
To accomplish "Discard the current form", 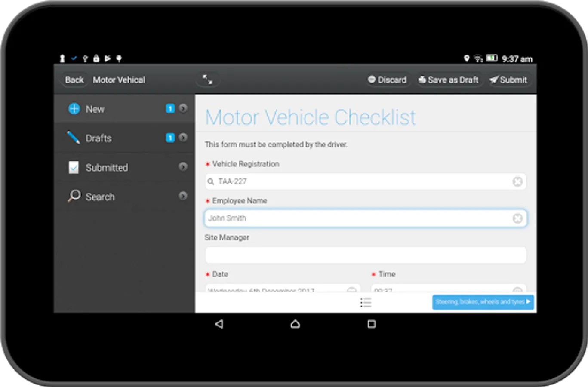I will [387, 80].
